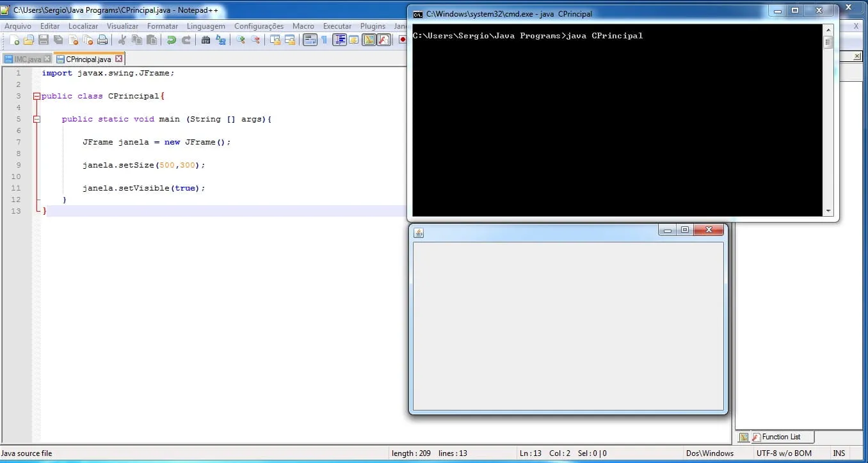Close the CPrincipal.java tab
The width and height of the screenshot is (868, 463).
[118, 59]
